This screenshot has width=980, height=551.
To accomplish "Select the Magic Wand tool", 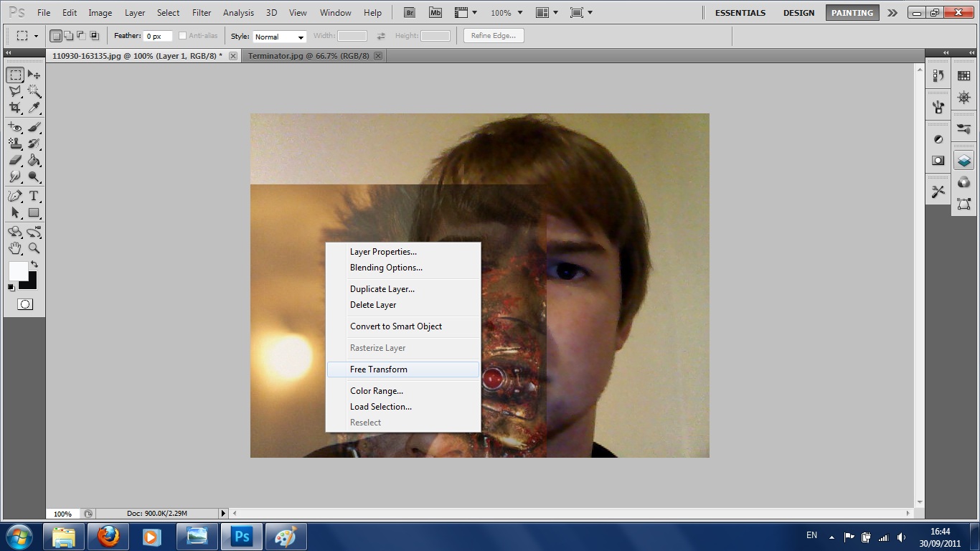I will (34, 91).
